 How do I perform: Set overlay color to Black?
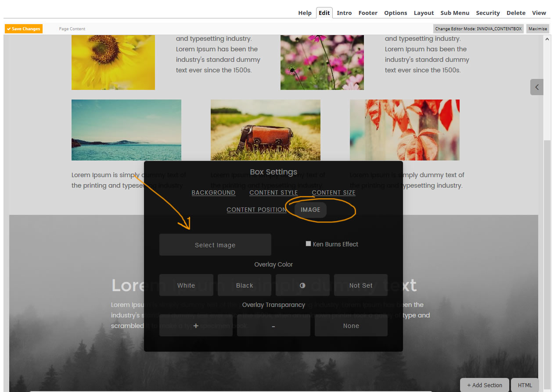(245, 285)
